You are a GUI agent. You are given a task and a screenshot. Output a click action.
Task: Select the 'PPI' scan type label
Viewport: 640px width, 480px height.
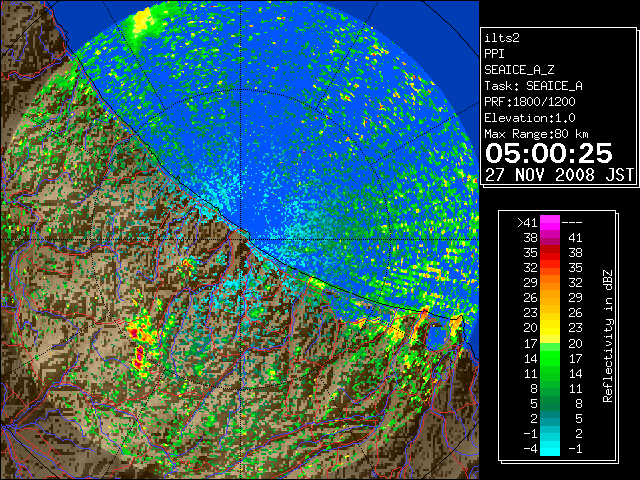coord(494,54)
